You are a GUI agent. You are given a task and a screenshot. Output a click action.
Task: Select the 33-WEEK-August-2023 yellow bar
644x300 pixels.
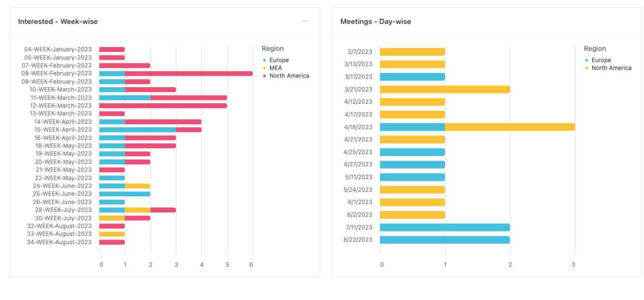pos(112,234)
